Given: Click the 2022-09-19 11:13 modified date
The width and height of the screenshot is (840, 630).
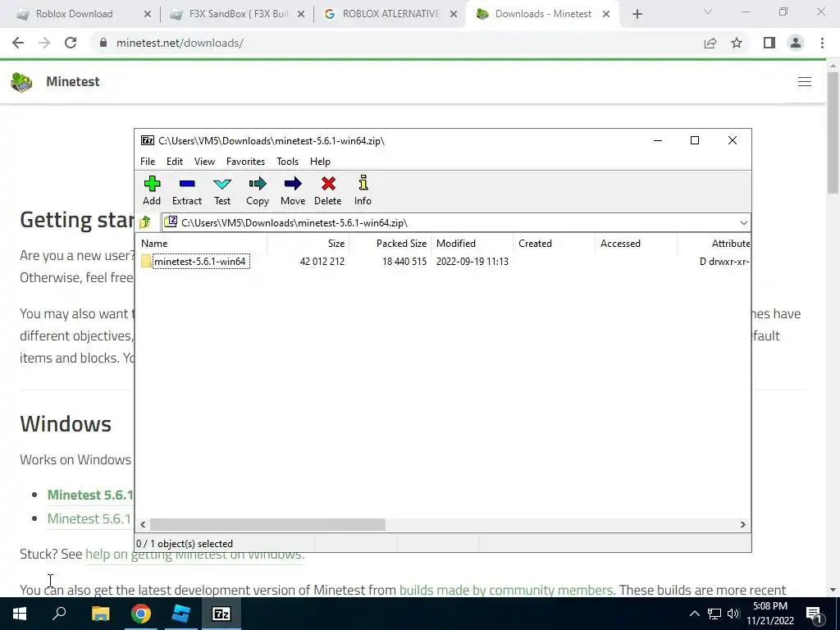Looking at the screenshot, I should coord(472,262).
